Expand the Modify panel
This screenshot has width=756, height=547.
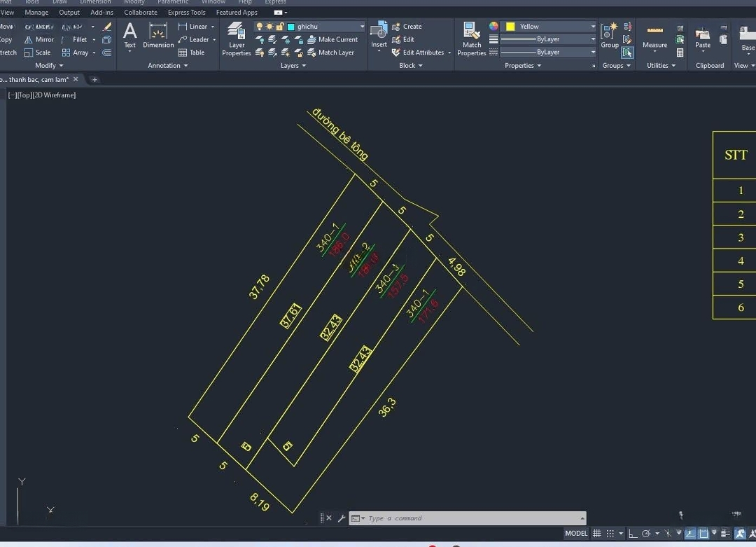coord(49,66)
